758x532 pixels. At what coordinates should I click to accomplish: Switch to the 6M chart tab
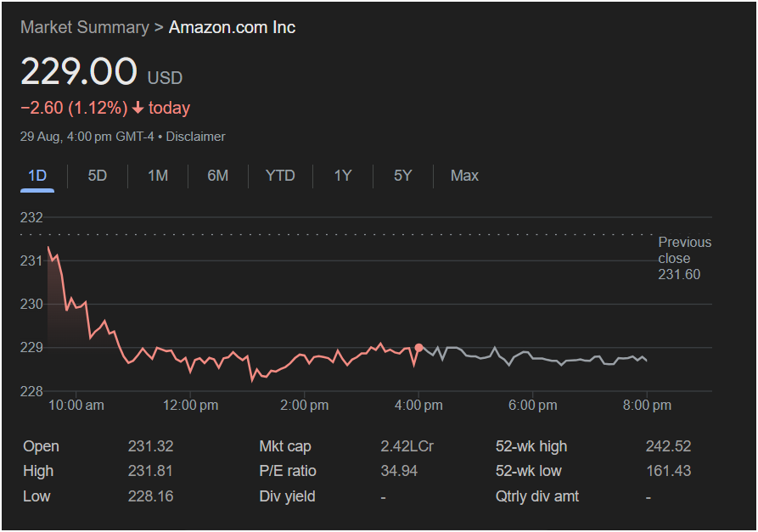(217, 176)
